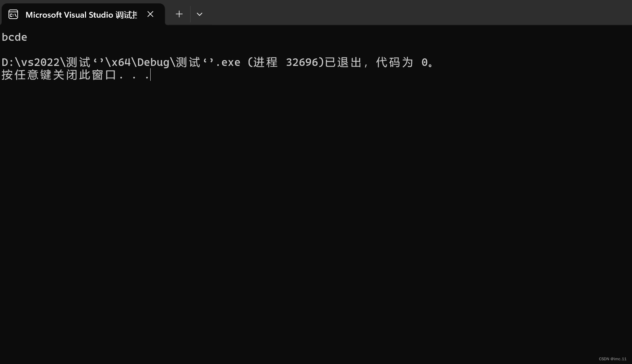This screenshot has height=364, width=632.
Task: Expand the new tab profile dropdown chevron
Action: [x=200, y=14]
